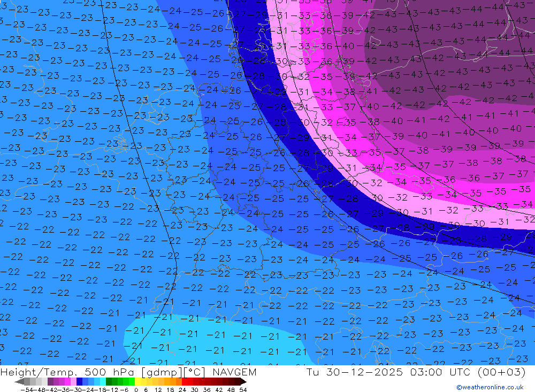Image resolution: width=535 pixels, height=392 pixels.
Task: Click the date 'Tu 30-12-2025'
Action: click(355, 372)
